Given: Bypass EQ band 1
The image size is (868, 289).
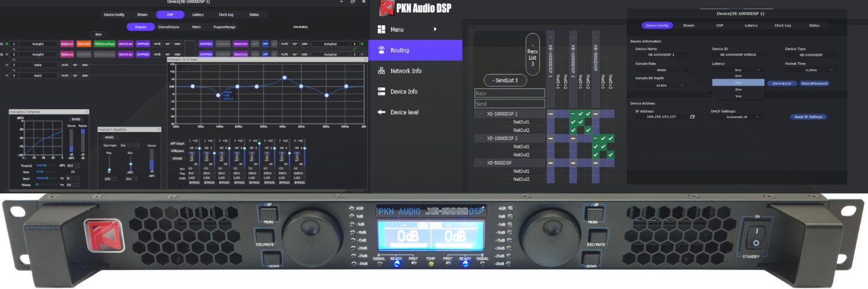Looking at the screenshot, I should click(x=194, y=183).
